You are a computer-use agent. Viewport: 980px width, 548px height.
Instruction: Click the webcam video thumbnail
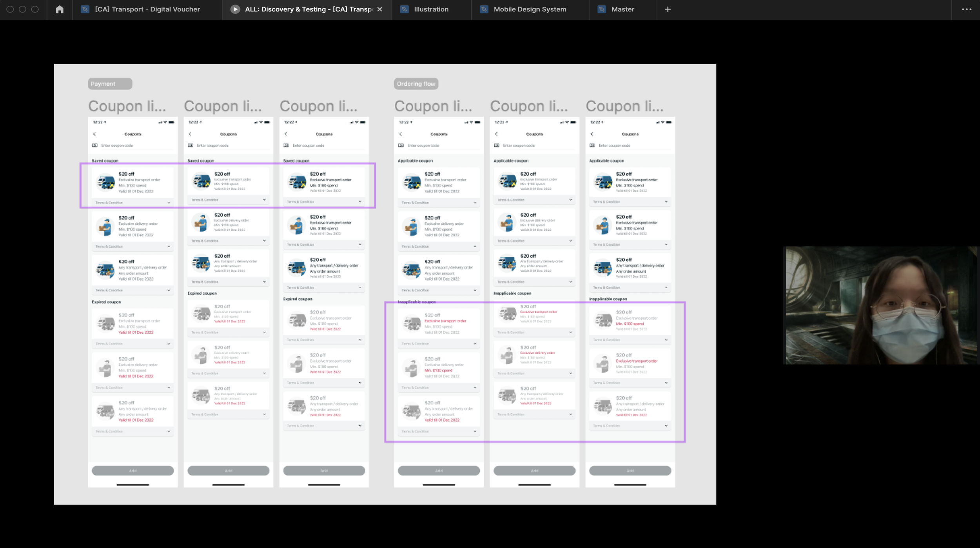tap(881, 305)
